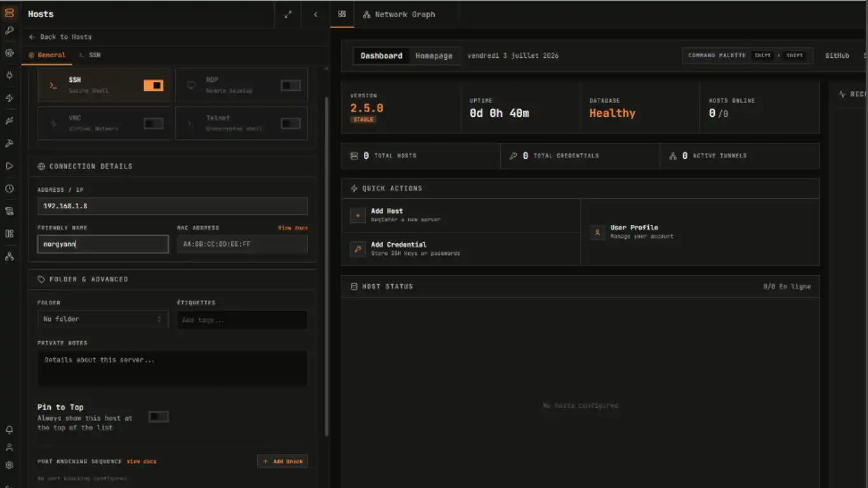Click the Active Tunnels stat card
868x488 pixels.
[x=740, y=156]
